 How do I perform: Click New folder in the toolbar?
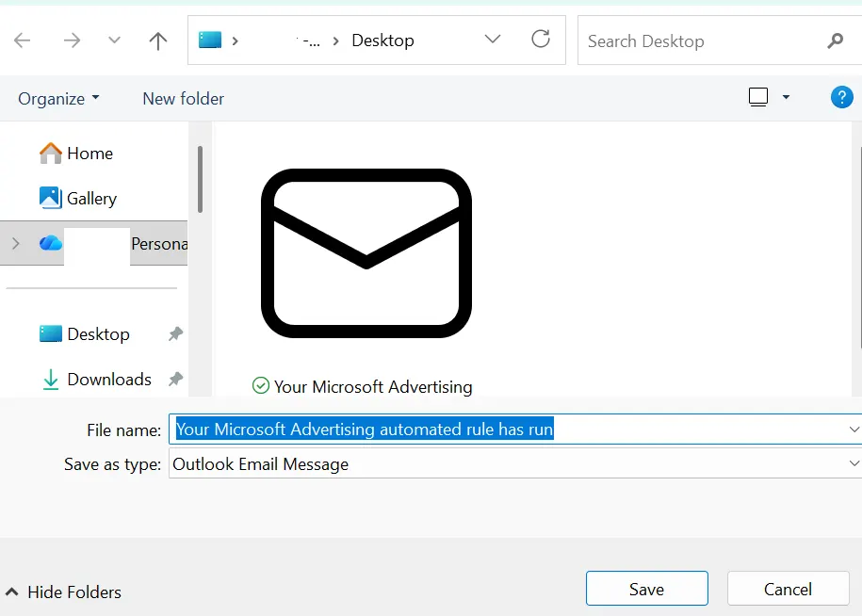(183, 98)
